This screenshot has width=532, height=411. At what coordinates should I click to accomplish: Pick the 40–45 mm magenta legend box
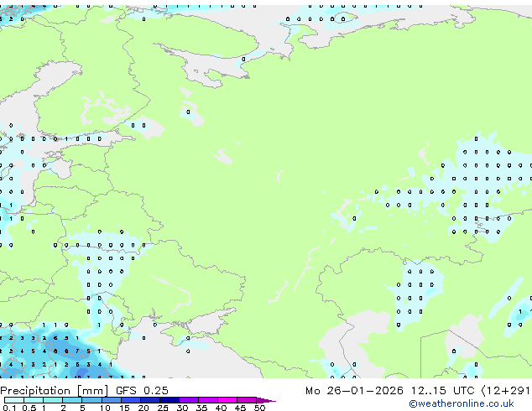pos(227,400)
